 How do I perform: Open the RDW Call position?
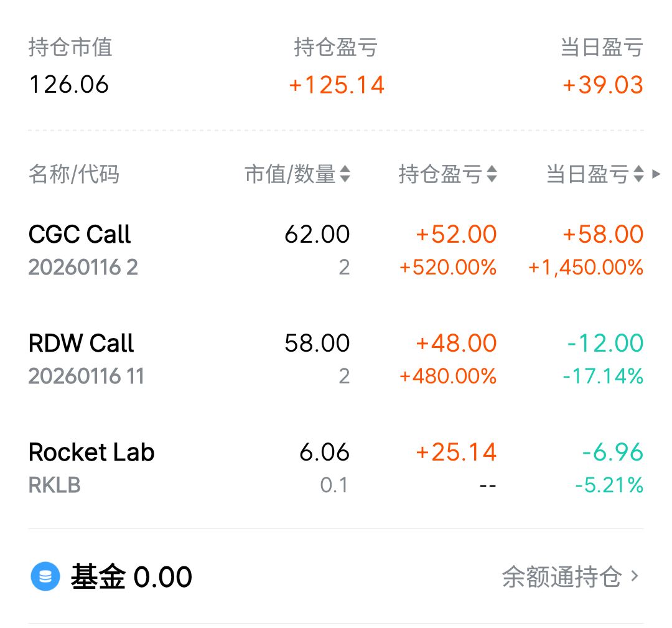point(82,344)
